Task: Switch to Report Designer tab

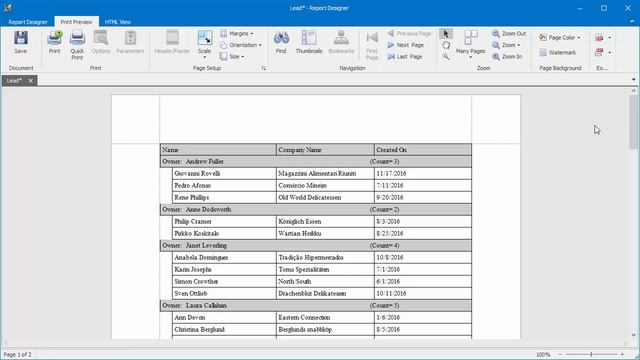Action: pyautogui.click(x=28, y=22)
